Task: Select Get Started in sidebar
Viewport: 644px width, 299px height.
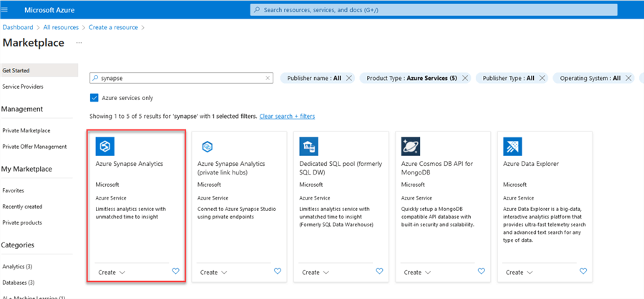Action: point(39,70)
